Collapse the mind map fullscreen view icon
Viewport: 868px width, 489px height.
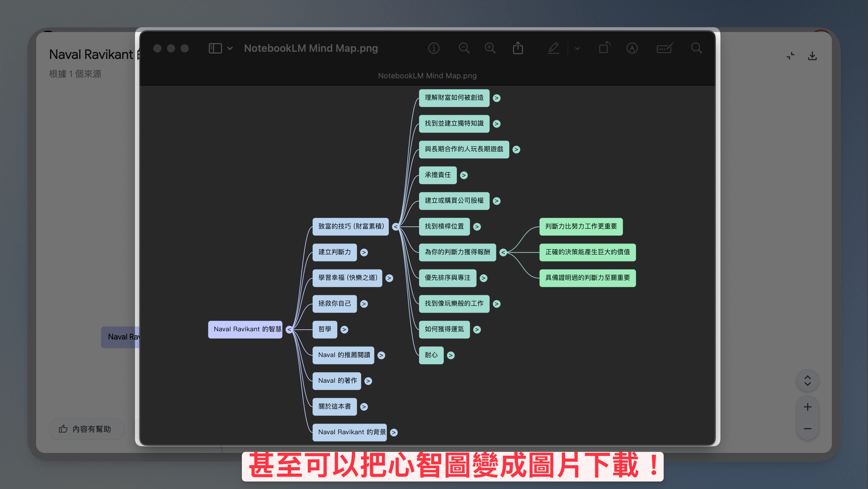[790, 56]
